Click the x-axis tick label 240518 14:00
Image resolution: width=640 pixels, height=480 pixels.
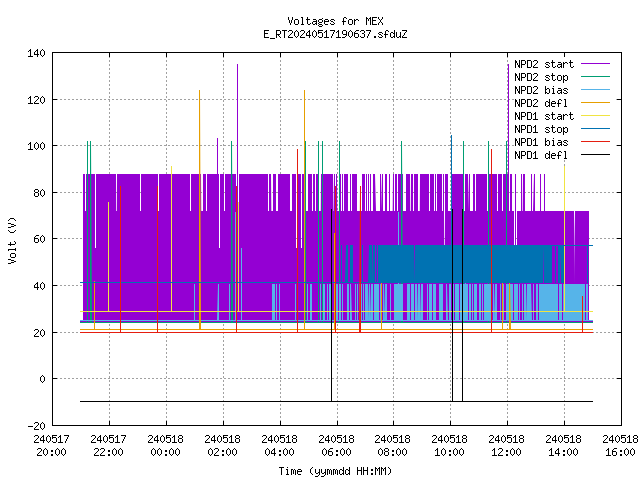click(563, 446)
